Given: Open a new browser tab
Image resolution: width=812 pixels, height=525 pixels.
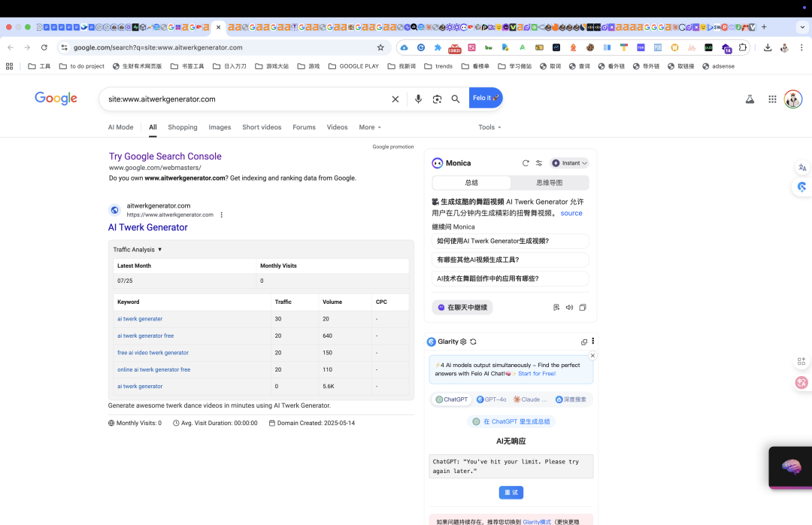Looking at the screenshot, I should (764, 27).
